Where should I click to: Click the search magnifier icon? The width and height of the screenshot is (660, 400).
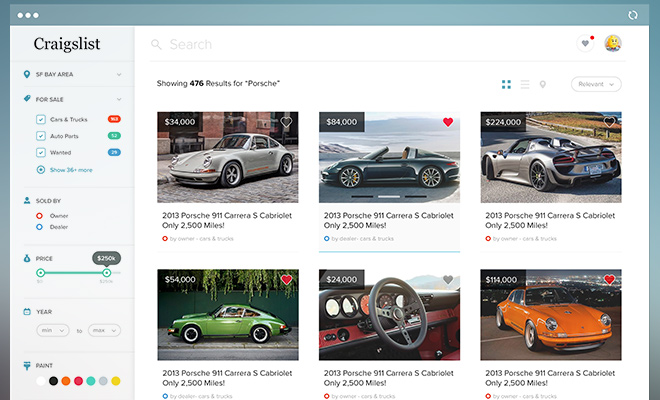pyautogui.click(x=156, y=44)
